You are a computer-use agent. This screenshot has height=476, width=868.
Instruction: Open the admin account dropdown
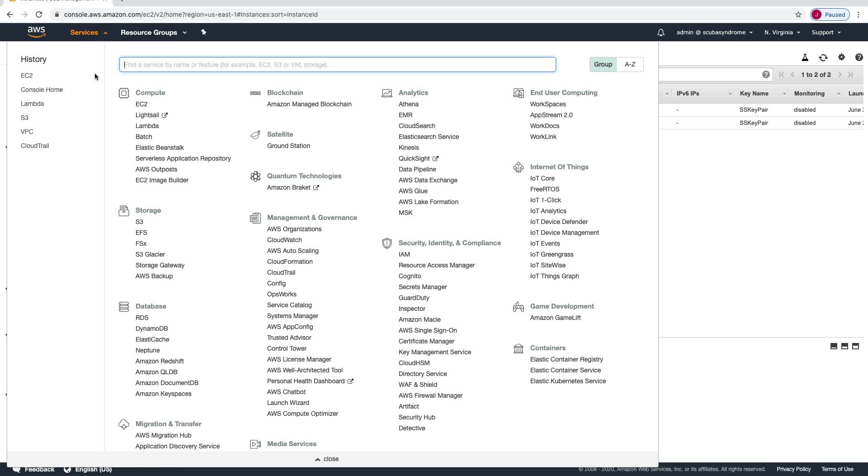click(714, 33)
